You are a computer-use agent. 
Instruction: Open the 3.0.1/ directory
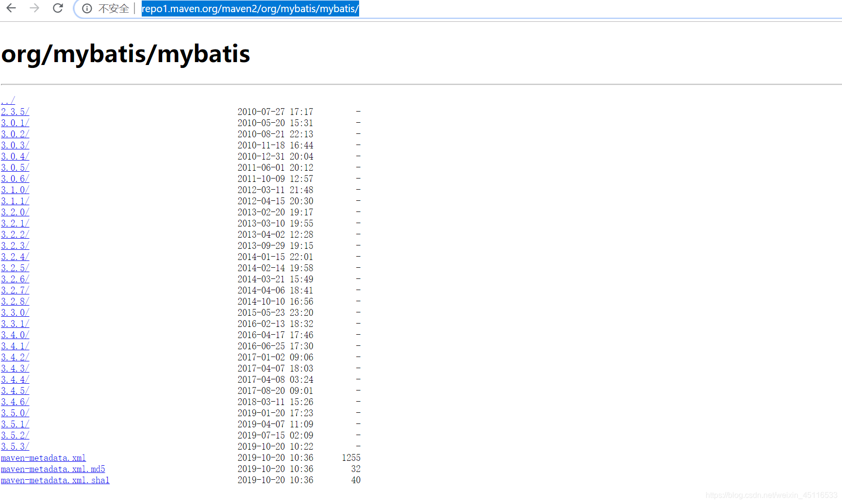click(15, 123)
